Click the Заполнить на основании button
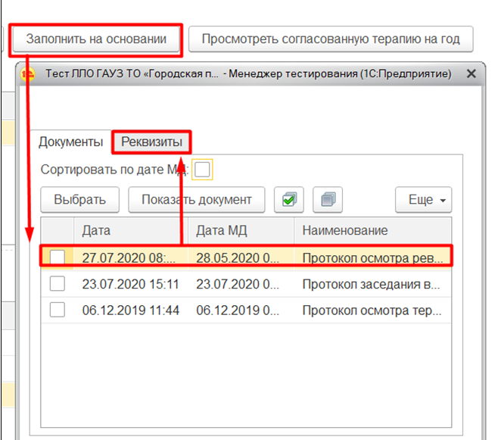Image resolution: width=504 pixels, height=440 pixels. (x=96, y=39)
